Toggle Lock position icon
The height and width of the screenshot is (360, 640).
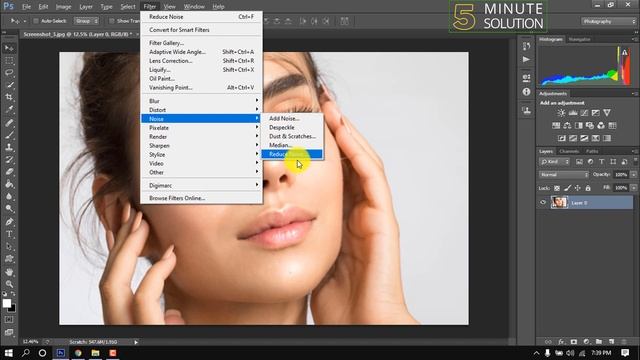pyautogui.click(x=578, y=188)
